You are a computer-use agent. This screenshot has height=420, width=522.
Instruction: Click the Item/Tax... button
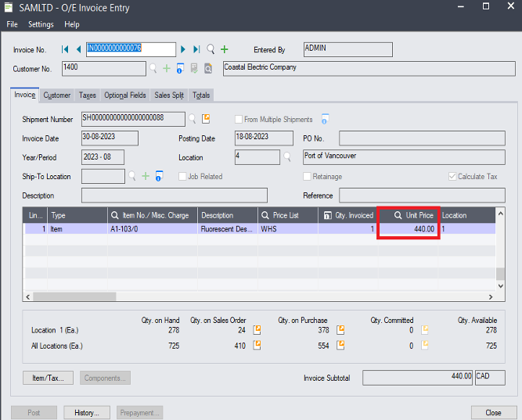click(x=48, y=378)
